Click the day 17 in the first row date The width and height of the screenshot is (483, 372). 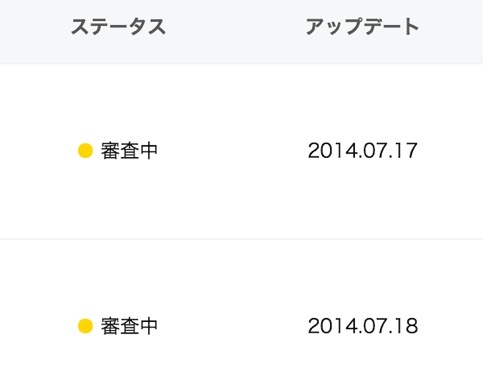pos(407,151)
